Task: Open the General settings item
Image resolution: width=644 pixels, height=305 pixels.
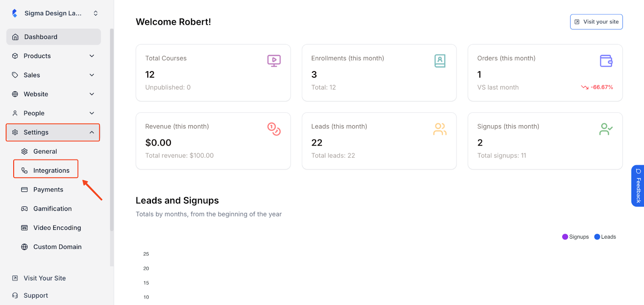Action: (44, 151)
